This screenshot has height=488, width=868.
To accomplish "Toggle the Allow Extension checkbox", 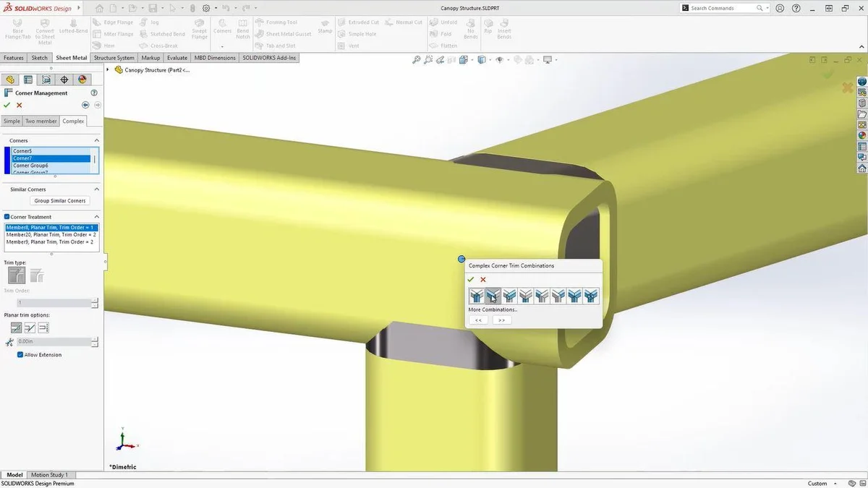I will tap(20, 355).
